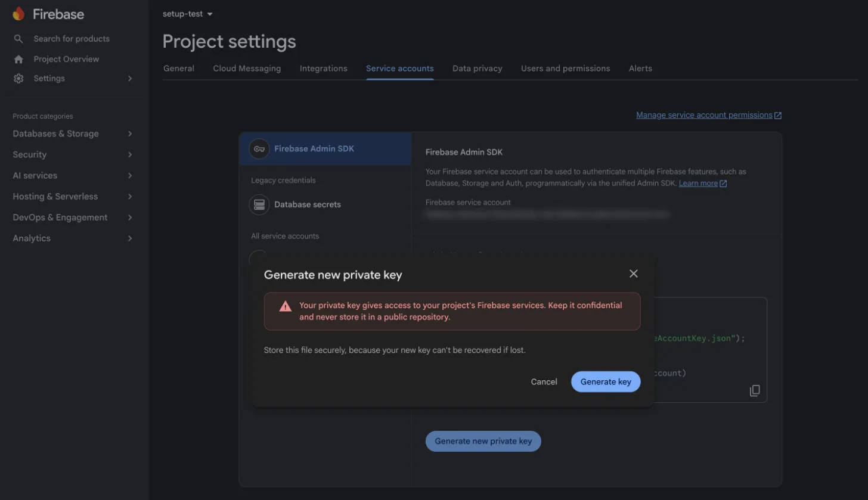Click the key icon beside Firebase Admin SDK
This screenshot has height=500, width=868.
click(x=259, y=148)
